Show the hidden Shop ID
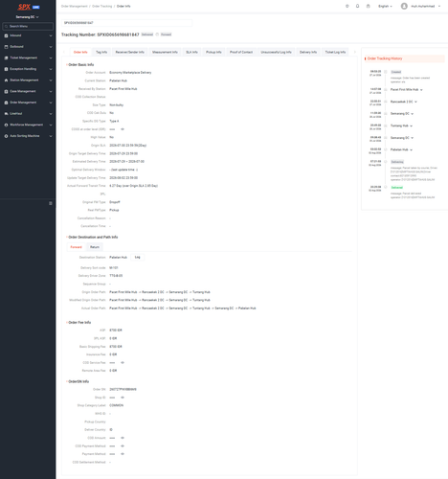 point(123,398)
